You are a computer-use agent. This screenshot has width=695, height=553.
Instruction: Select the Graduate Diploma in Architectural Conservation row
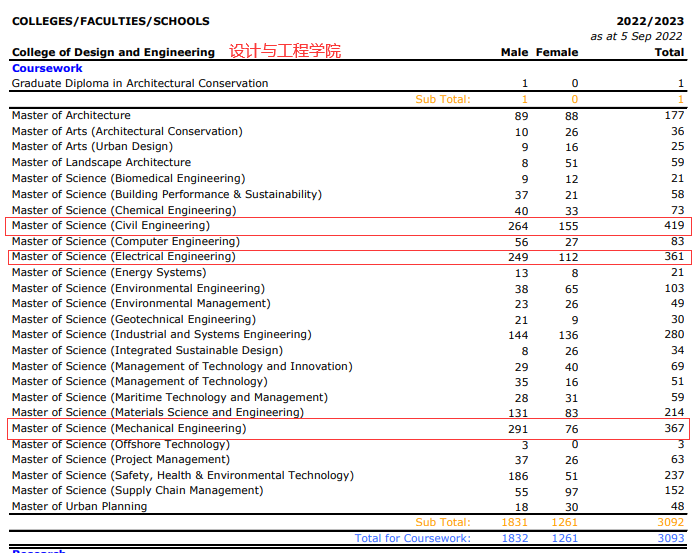[140, 84]
